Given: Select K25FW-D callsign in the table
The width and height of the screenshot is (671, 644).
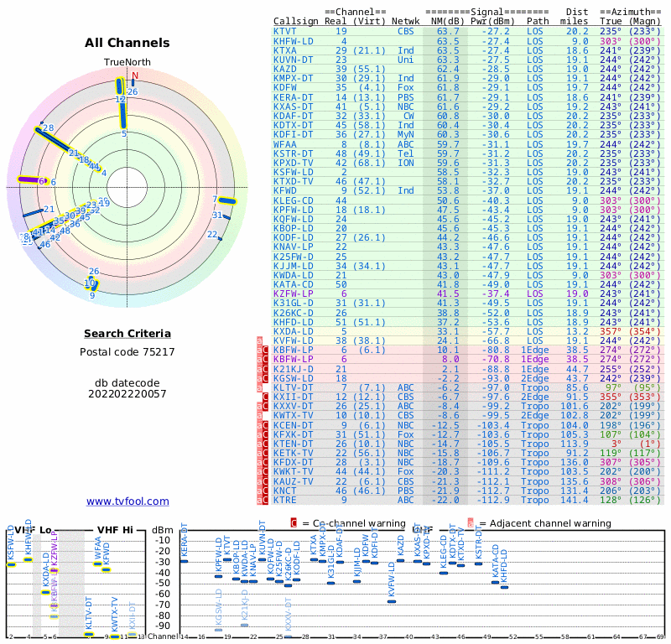Looking at the screenshot, I should [x=293, y=257].
